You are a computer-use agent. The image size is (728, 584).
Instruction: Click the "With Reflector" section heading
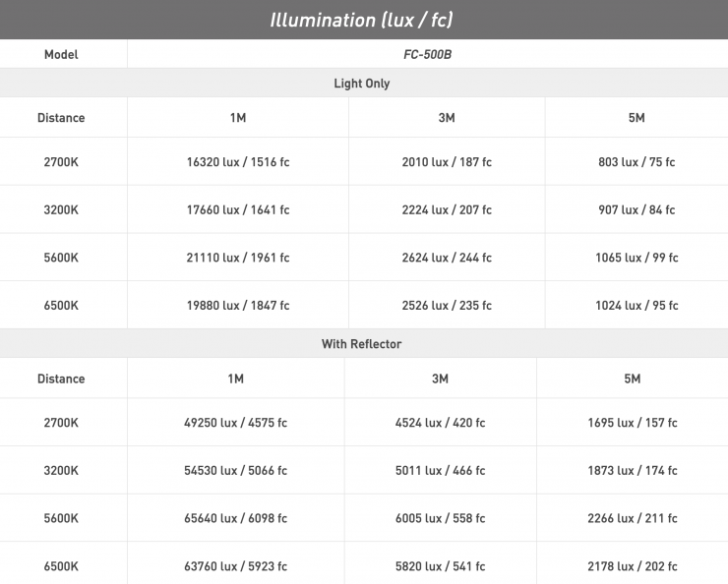pos(362,344)
